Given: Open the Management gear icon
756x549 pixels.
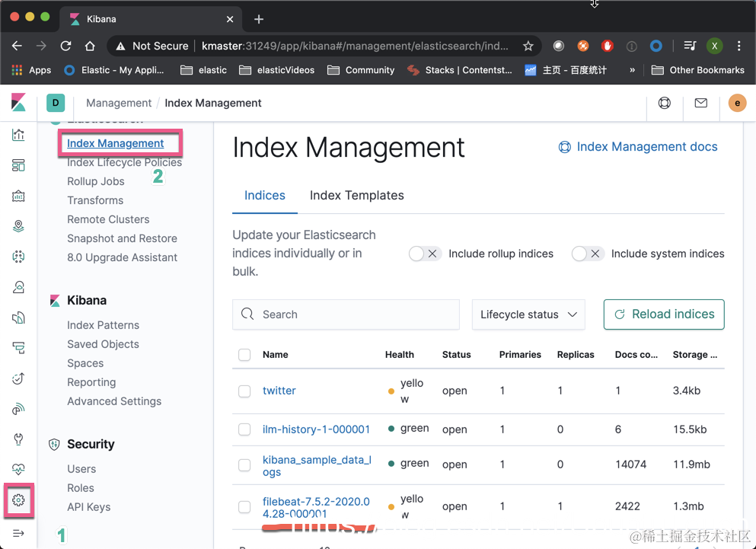Looking at the screenshot, I should (18, 500).
